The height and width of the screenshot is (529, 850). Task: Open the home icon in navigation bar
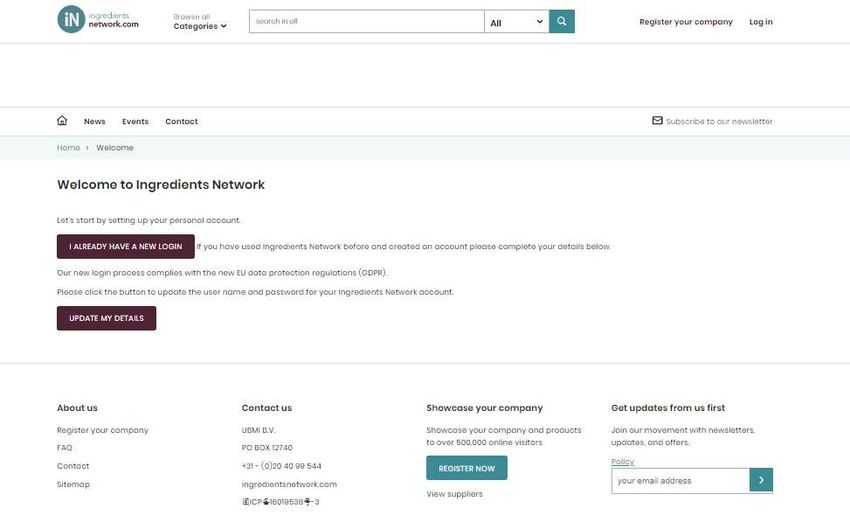click(62, 120)
